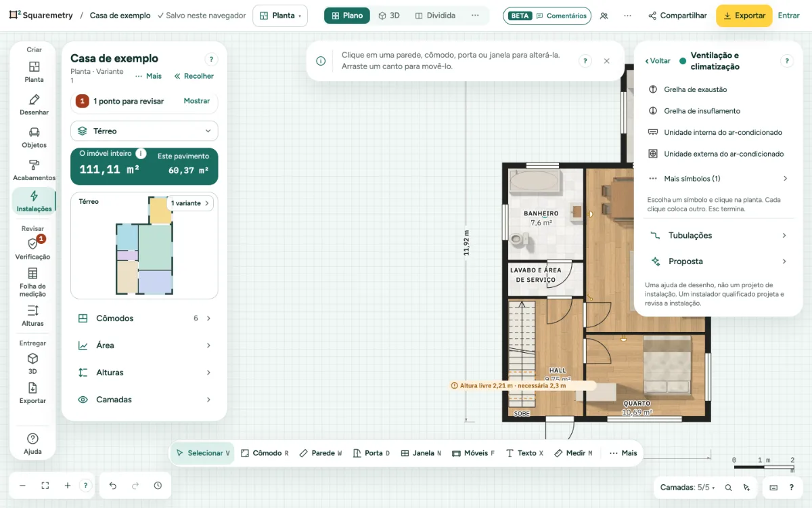812x508 pixels.
Task: Activate the Parede wall tool
Action: coord(320,453)
